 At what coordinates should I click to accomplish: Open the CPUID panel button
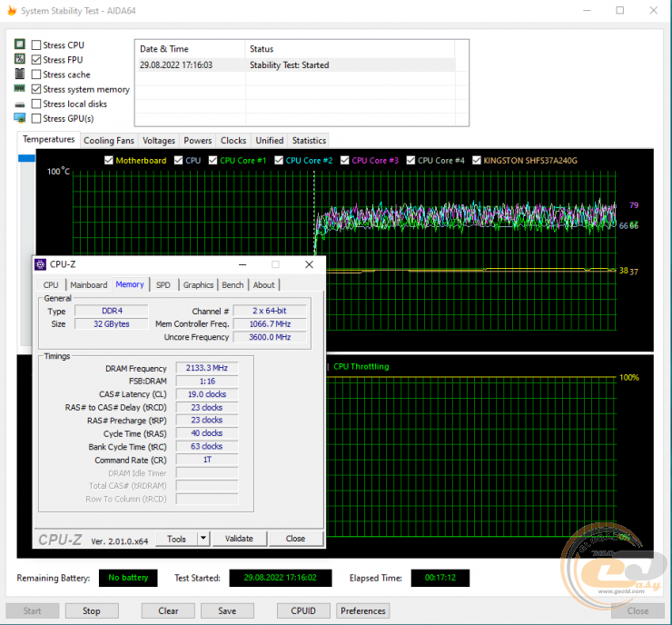point(303,610)
